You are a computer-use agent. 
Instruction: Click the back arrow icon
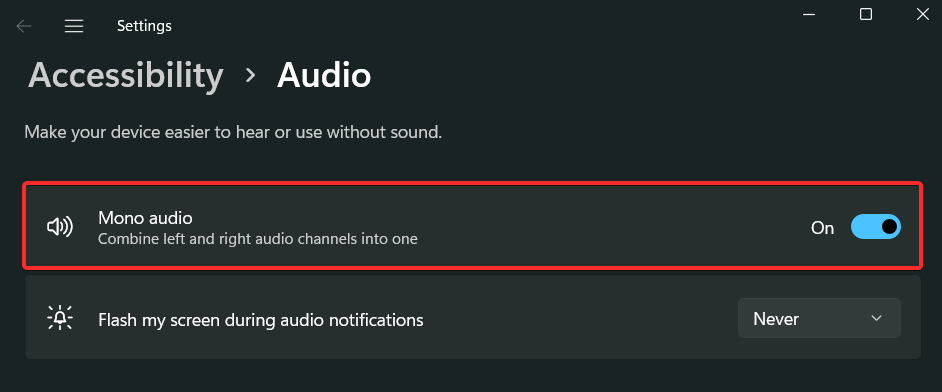coord(23,26)
